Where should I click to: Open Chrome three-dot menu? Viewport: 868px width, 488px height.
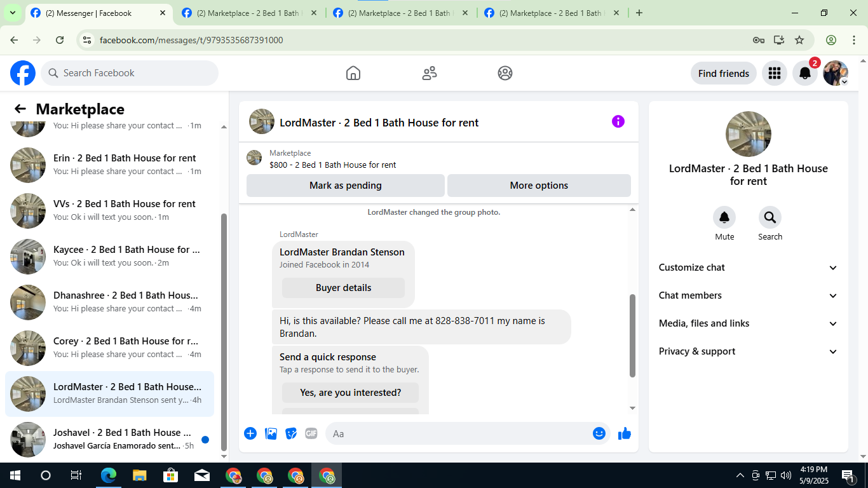(854, 40)
